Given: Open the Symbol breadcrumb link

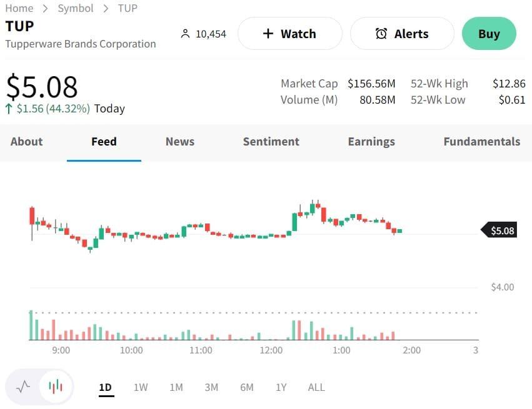Looking at the screenshot, I should point(76,8).
